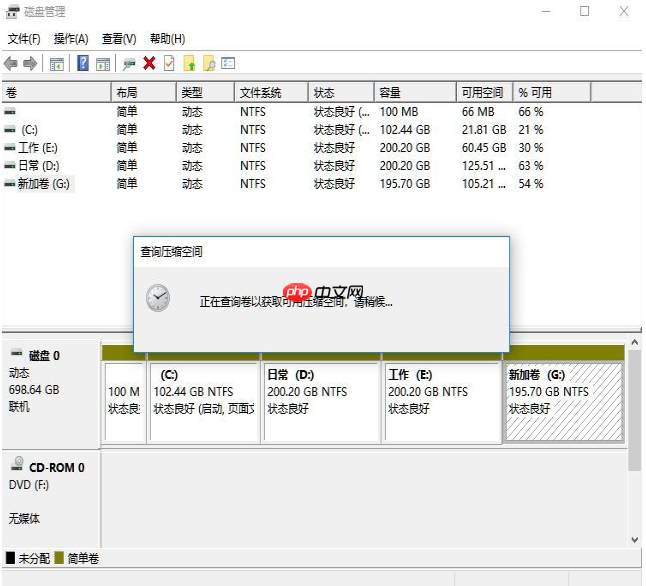
Task: Click the CD-ROM 0 disc drive icon
Action: [17, 464]
